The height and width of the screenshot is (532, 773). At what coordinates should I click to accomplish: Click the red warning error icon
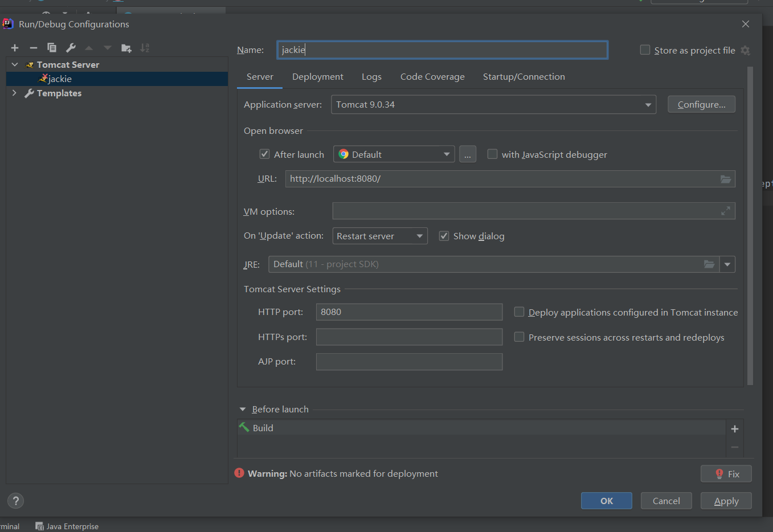(x=239, y=473)
